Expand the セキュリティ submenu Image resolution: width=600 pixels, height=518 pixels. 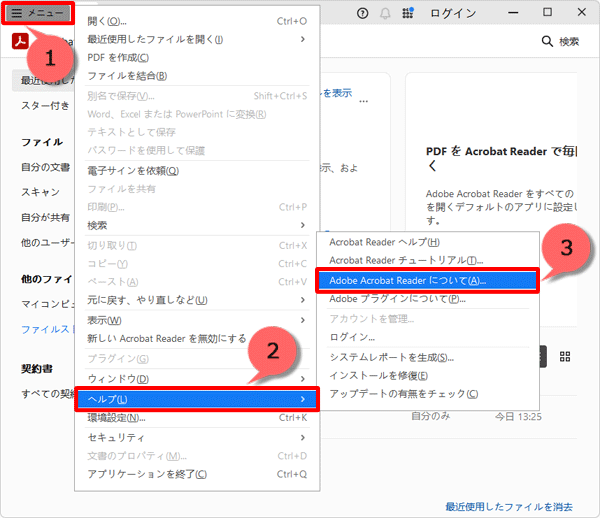(197, 438)
